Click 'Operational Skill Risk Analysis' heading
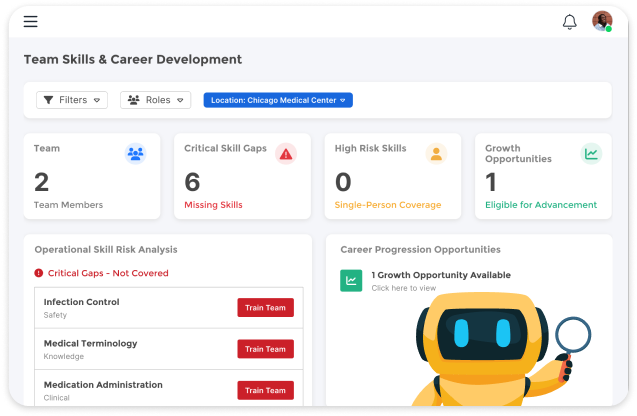 coord(106,249)
